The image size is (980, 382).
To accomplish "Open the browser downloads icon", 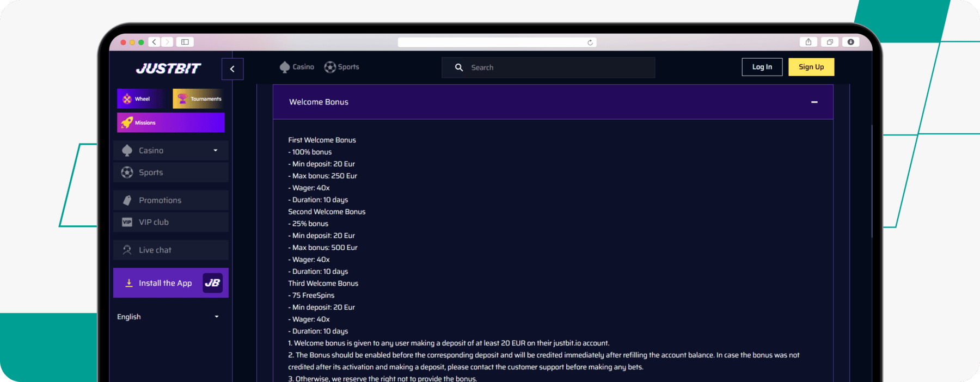I will (851, 42).
